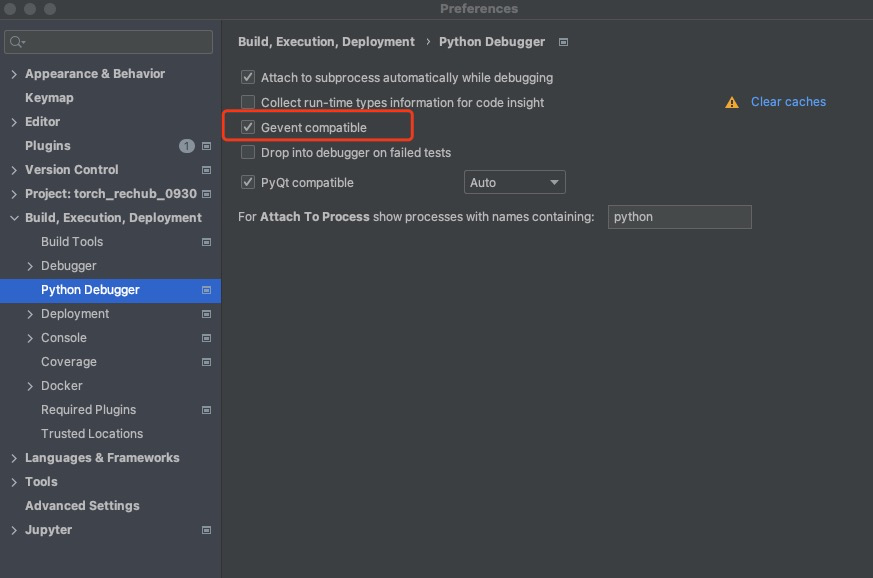Viewport: 873px width, 578px height.
Task: Click the Plugins update badge showing 1
Action: click(x=187, y=146)
